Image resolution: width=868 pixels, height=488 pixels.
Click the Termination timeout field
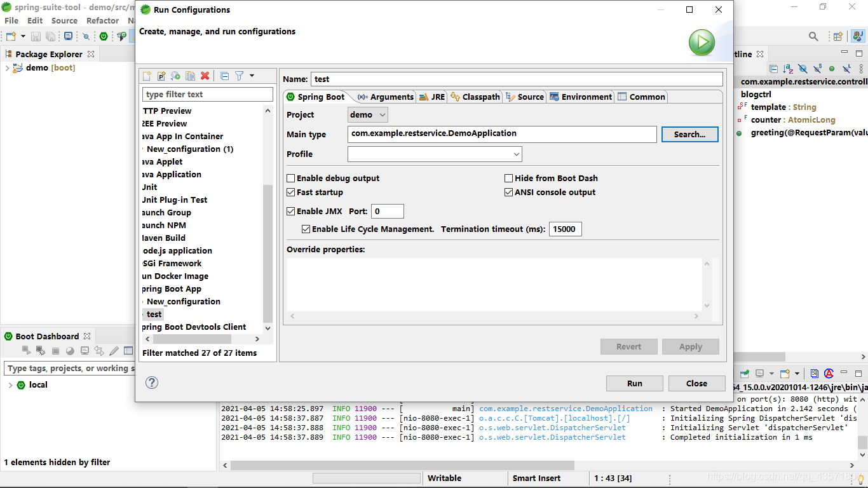pos(565,229)
